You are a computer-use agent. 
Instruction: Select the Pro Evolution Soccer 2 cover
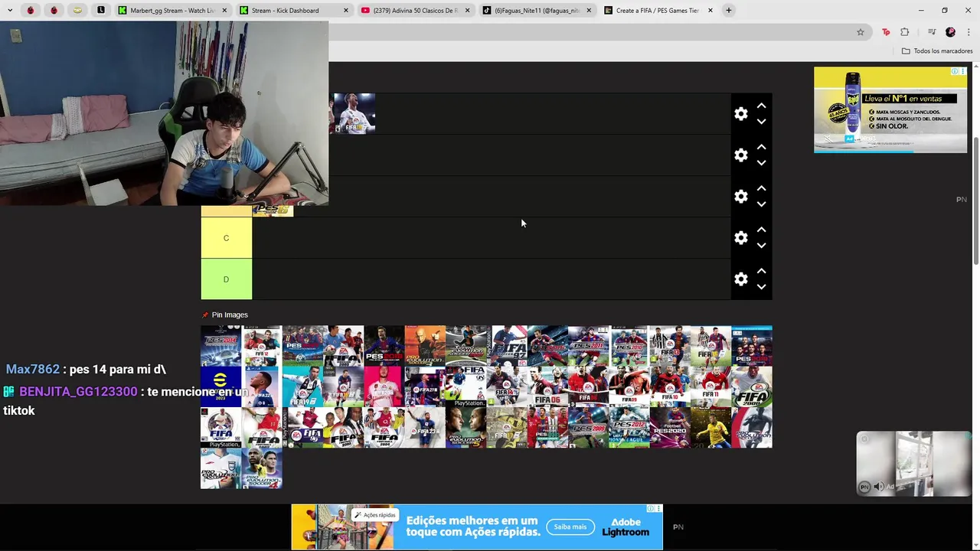click(220, 468)
